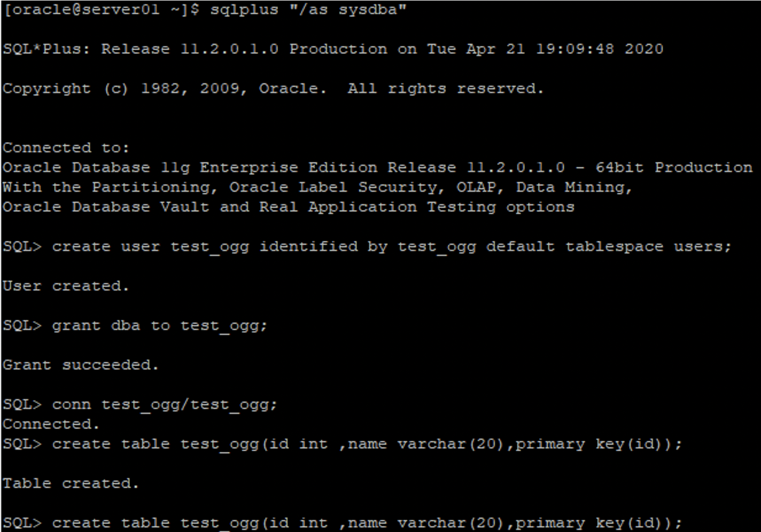Click the Oracle copyright notice line

[x=273, y=89]
